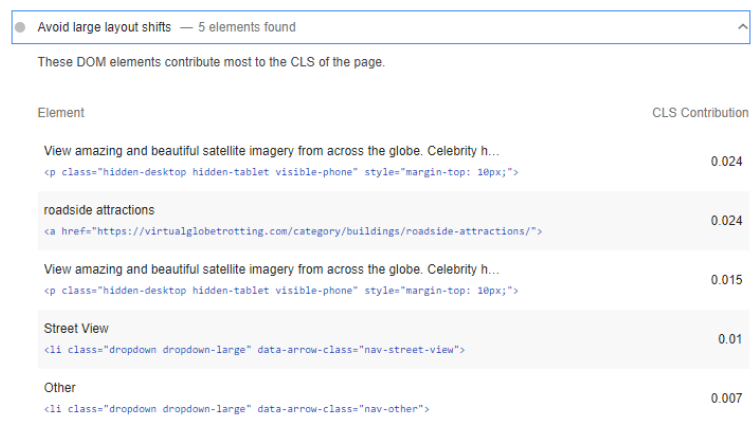Click the 0.007 CLS contribution value
This screenshot has height=429, width=755.
tap(725, 398)
